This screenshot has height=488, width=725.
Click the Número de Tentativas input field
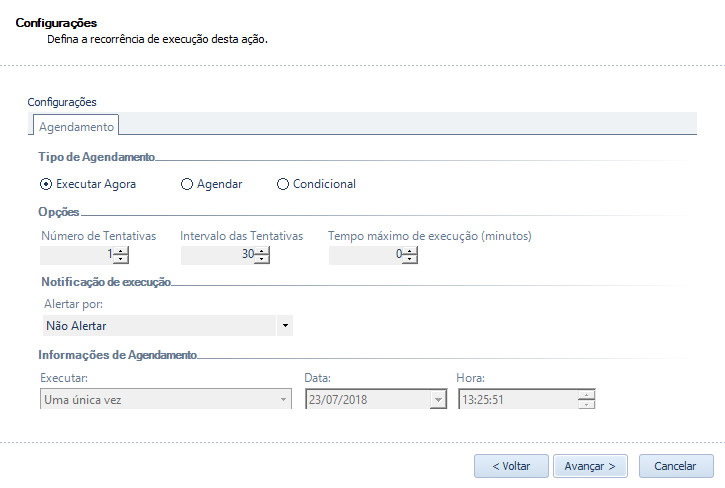(x=76, y=254)
